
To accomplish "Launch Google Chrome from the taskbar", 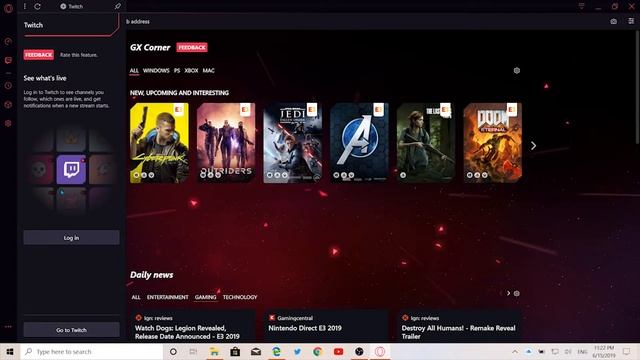I will 318,351.
